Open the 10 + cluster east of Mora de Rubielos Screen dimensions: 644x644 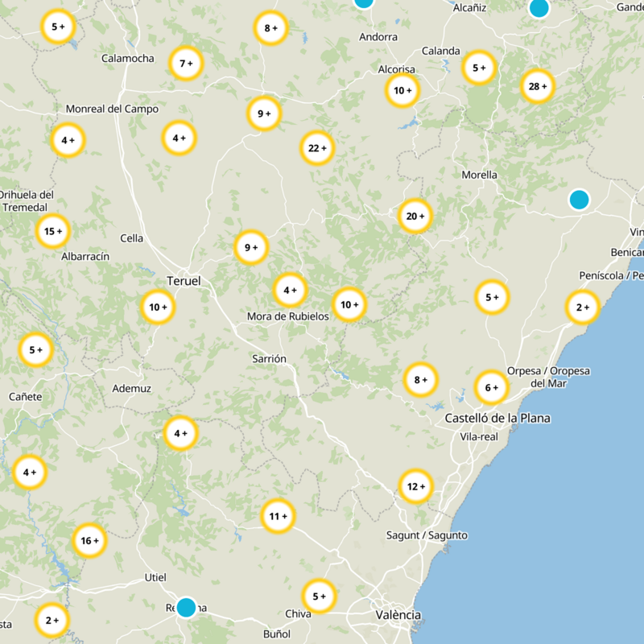(x=349, y=304)
